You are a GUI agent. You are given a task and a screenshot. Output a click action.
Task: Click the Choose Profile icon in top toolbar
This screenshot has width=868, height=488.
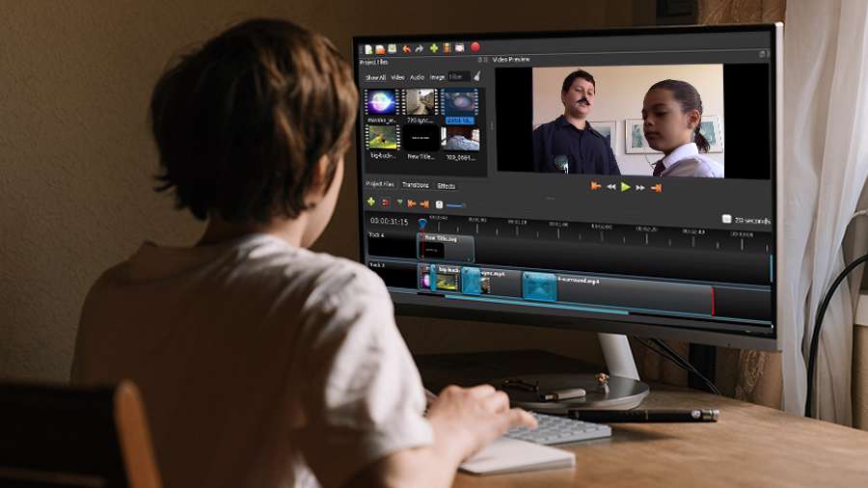(x=447, y=48)
